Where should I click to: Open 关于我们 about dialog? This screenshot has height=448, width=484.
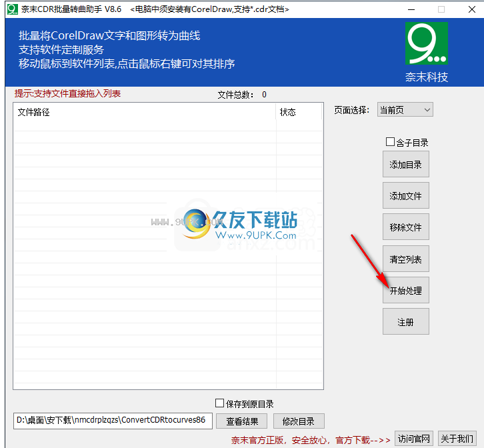(x=457, y=439)
